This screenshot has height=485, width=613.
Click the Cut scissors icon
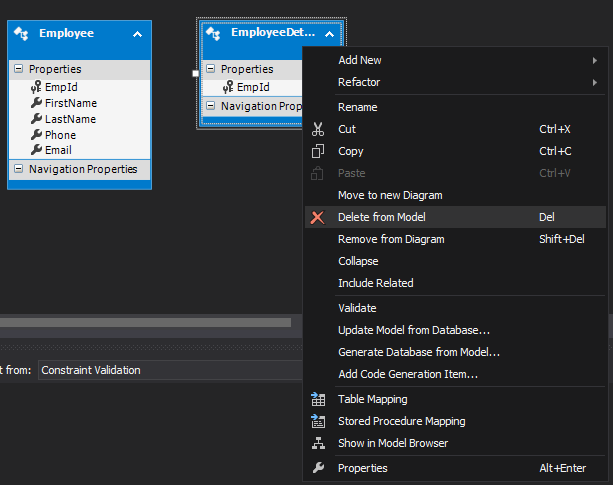(x=318, y=129)
